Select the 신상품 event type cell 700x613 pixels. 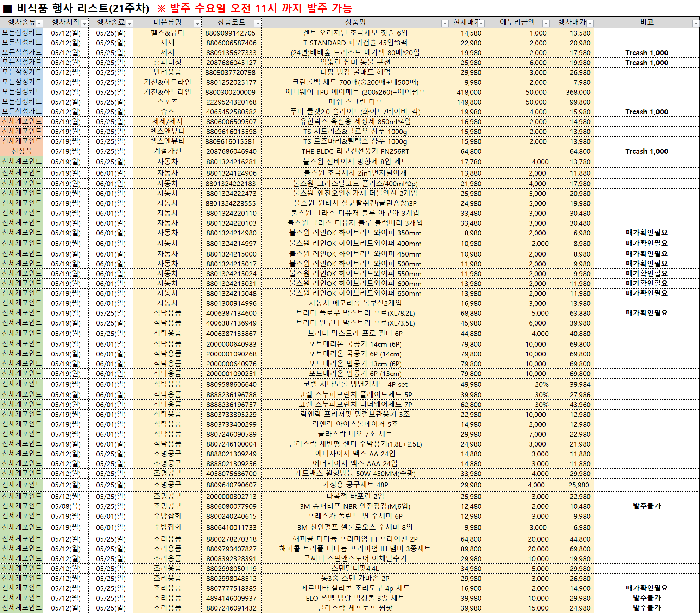pos(22,151)
